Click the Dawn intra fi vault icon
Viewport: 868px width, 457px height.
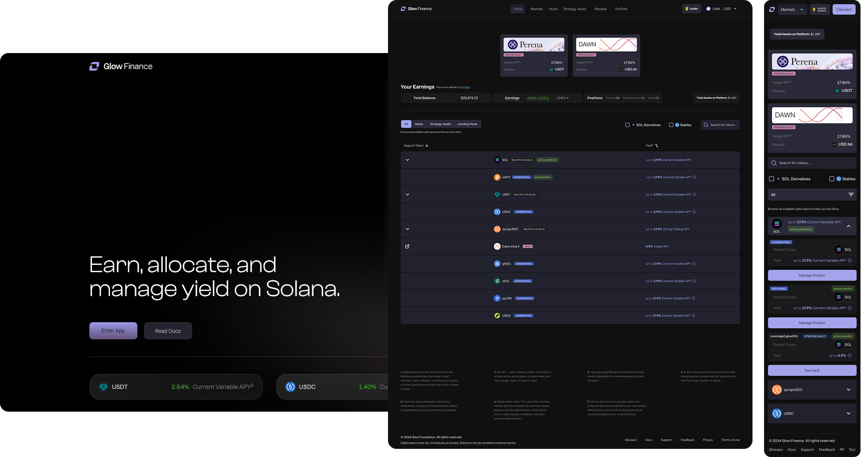pos(497,246)
